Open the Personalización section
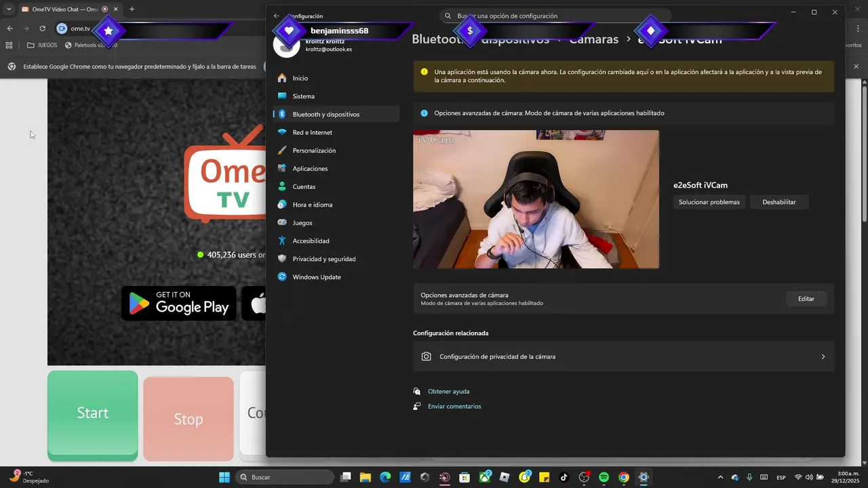Screen dimensions: 868x488 click(336, 150)
